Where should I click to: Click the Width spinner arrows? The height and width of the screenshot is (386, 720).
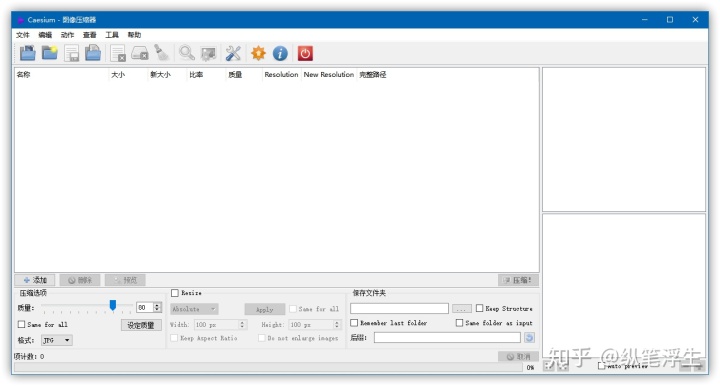pos(242,324)
